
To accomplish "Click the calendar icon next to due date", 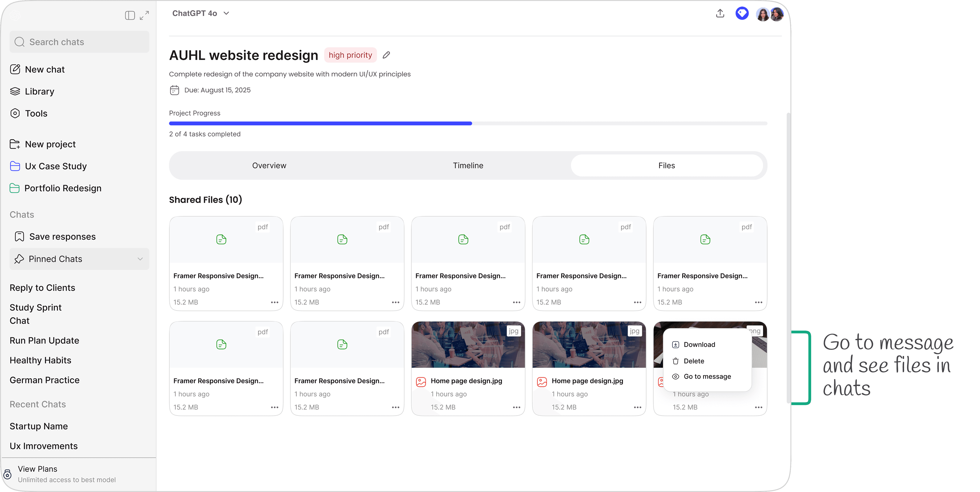I will (x=174, y=90).
